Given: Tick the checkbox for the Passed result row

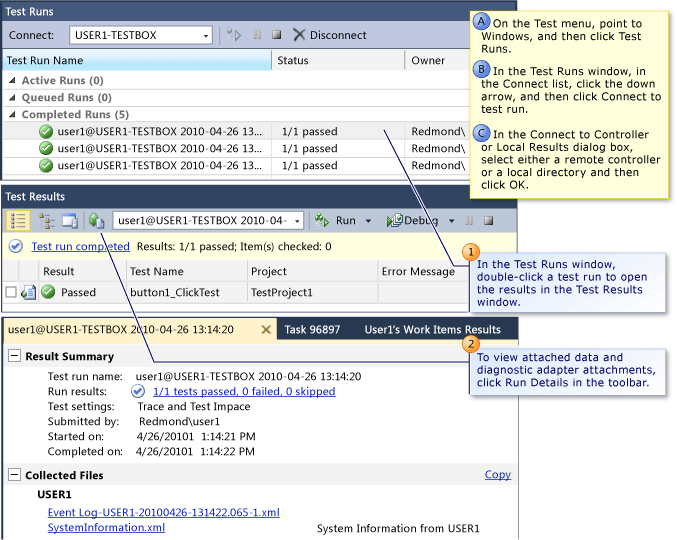Looking at the screenshot, I should 11,293.
